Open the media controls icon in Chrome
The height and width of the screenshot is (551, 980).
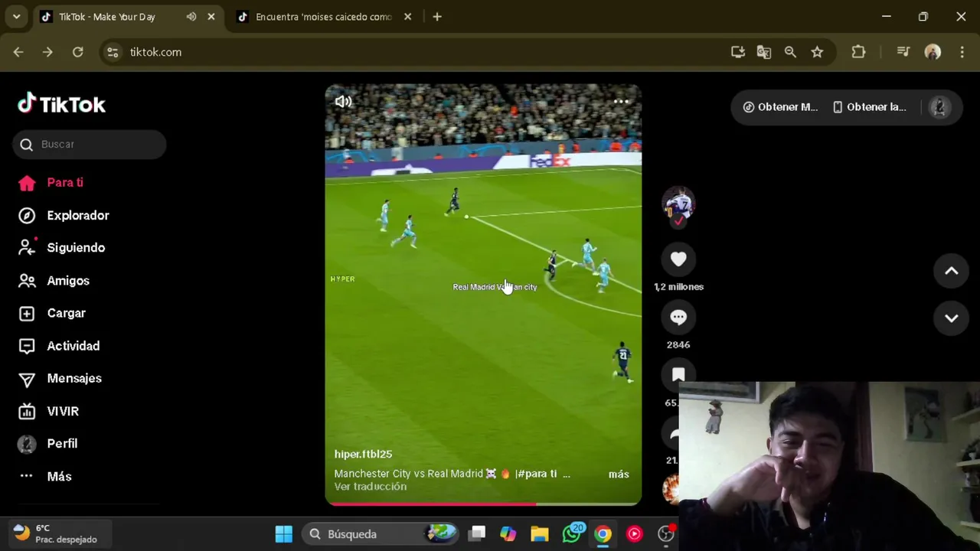tap(903, 52)
